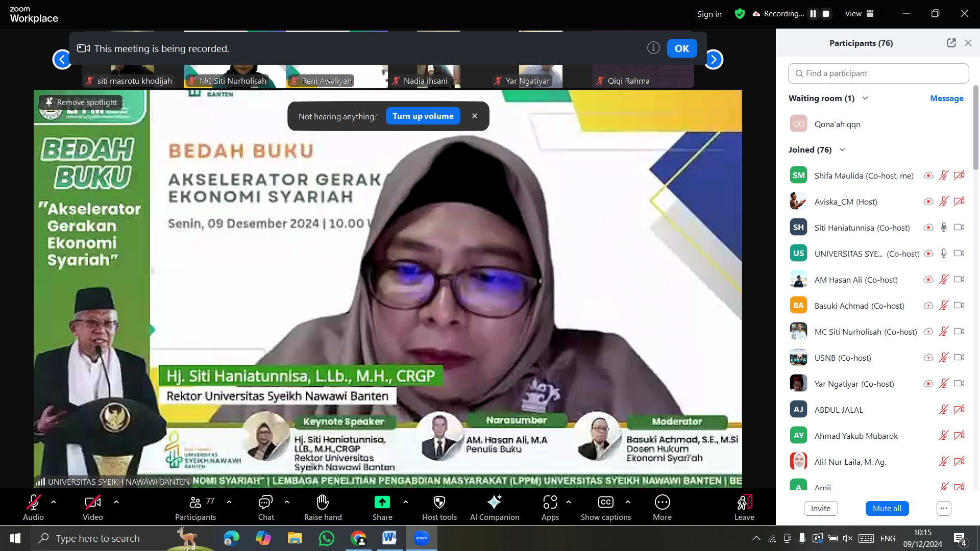Screen dimensions: 980x551
Task: Click Turn up volume button
Action: [423, 116]
